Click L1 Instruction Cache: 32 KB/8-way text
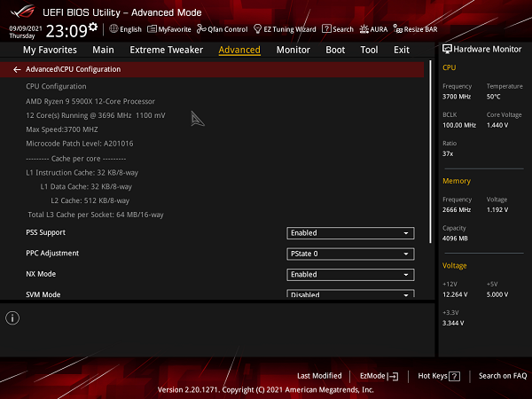 [82, 173]
